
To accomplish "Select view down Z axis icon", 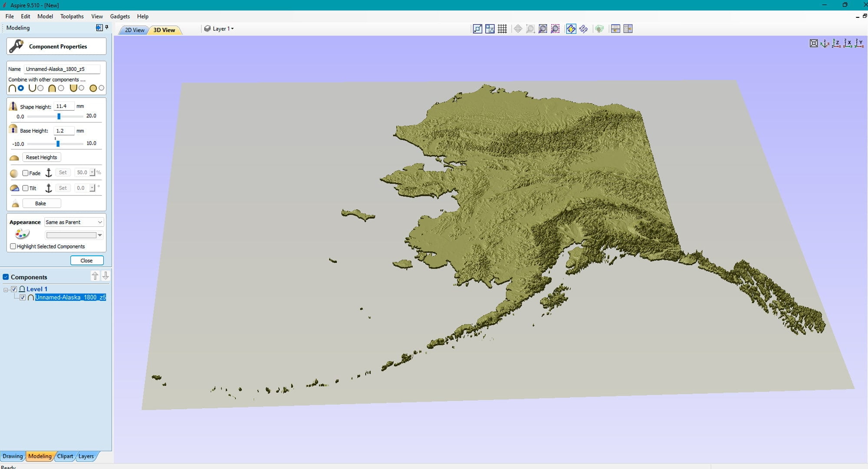I will click(x=836, y=43).
